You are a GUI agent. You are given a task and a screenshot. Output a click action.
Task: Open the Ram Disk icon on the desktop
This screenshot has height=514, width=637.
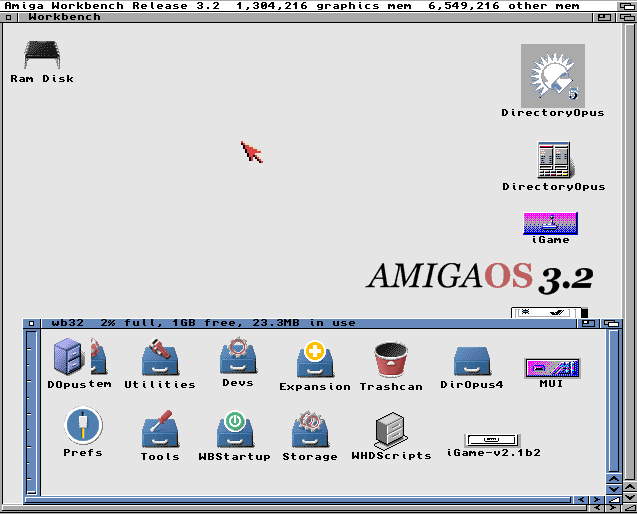(42, 56)
